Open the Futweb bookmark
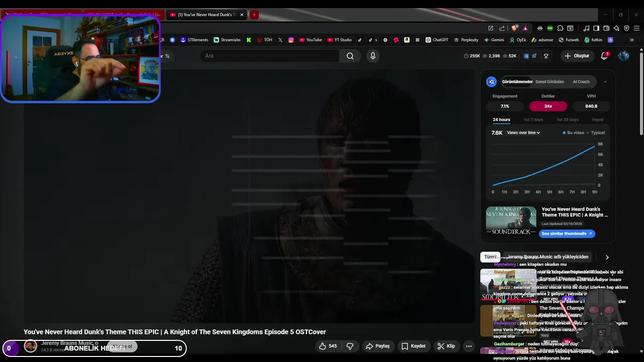The width and height of the screenshot is (644, 362). coord(569,40)
